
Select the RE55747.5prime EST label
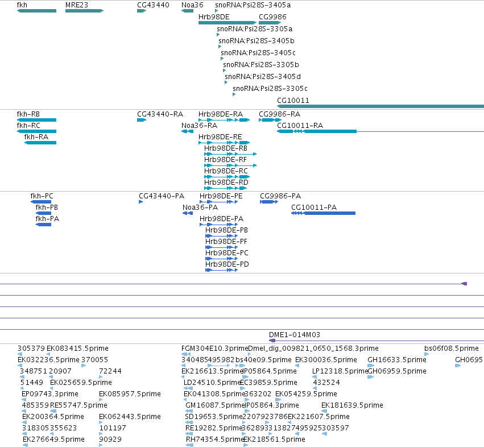point(78,405)
